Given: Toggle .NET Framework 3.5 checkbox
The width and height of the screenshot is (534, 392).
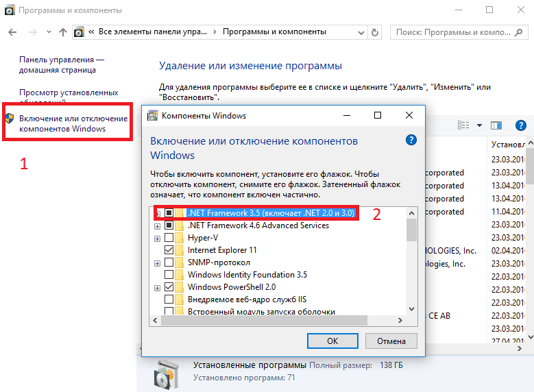Looking at the screenshot, I should click(169, 213).
